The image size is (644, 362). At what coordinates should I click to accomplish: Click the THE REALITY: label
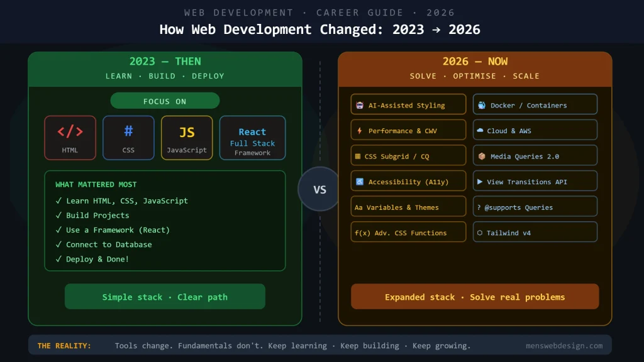click(64, 346)
